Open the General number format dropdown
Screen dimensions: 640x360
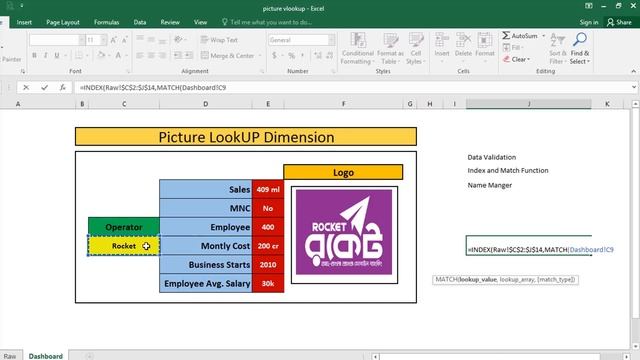[331, 40]
